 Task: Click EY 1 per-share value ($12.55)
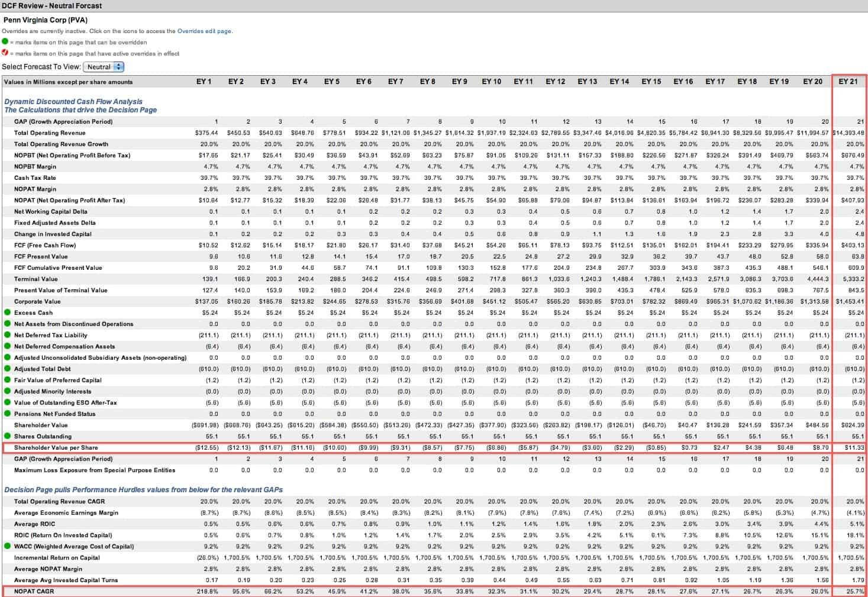point(207,447)
